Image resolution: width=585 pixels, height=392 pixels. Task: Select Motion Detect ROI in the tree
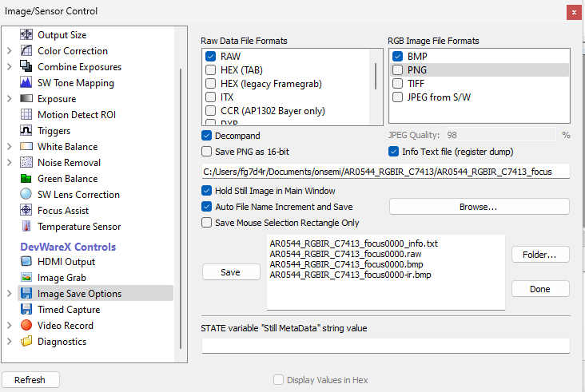pos(76,115)
